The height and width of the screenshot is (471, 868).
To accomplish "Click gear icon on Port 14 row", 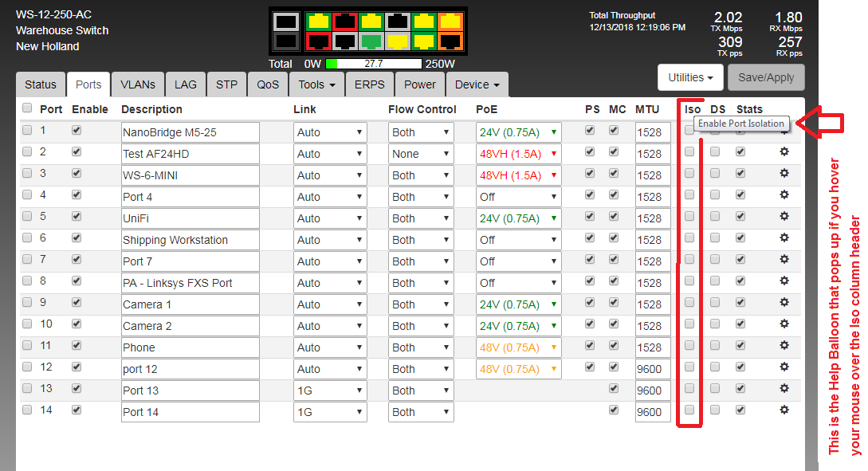I will 784,410.
